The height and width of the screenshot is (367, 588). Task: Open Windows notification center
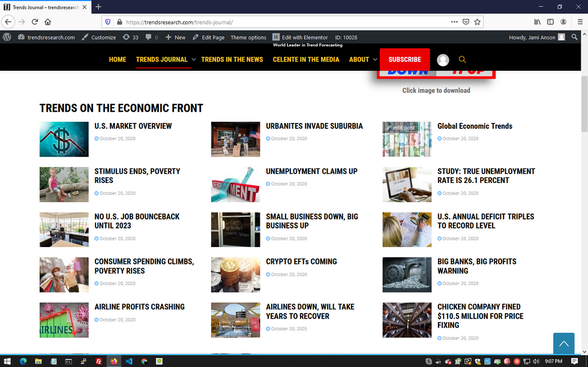(574, 362)
